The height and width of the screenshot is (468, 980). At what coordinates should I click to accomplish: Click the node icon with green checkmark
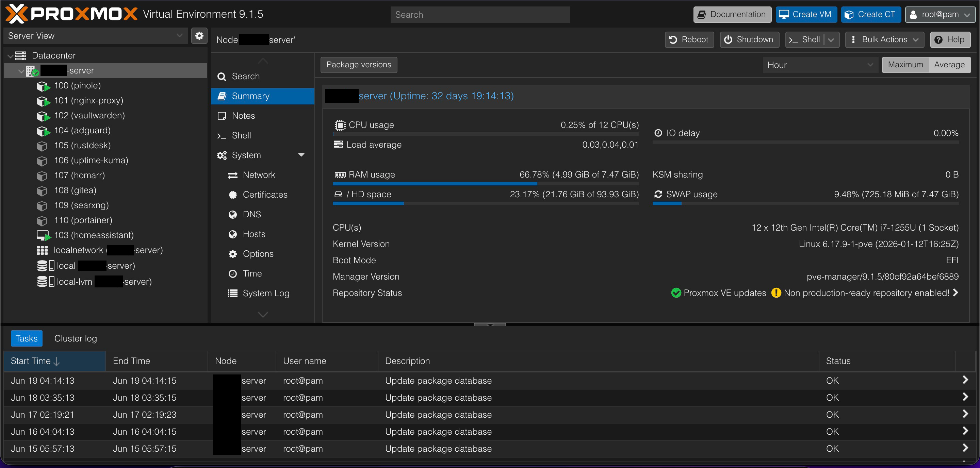(32, 71)
